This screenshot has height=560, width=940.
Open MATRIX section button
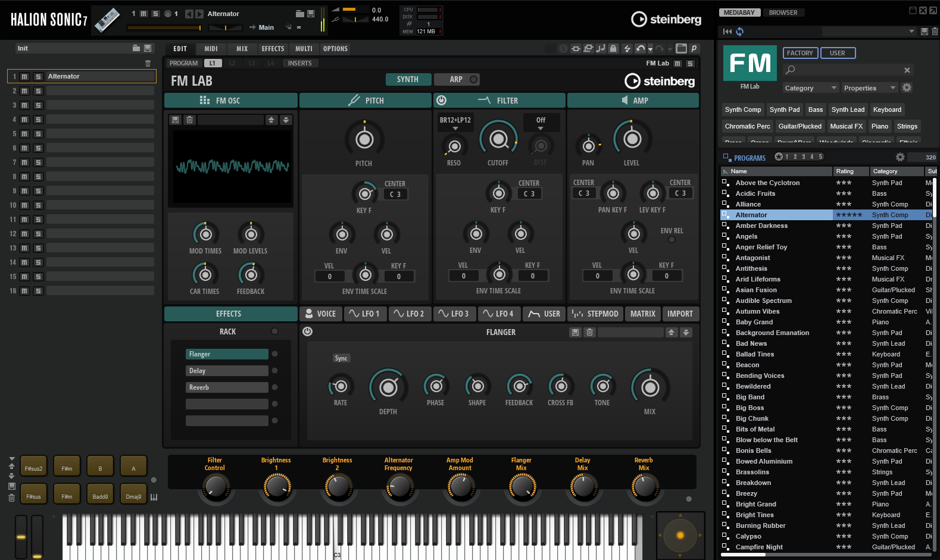pyautogui.click(x=643, y=314)
